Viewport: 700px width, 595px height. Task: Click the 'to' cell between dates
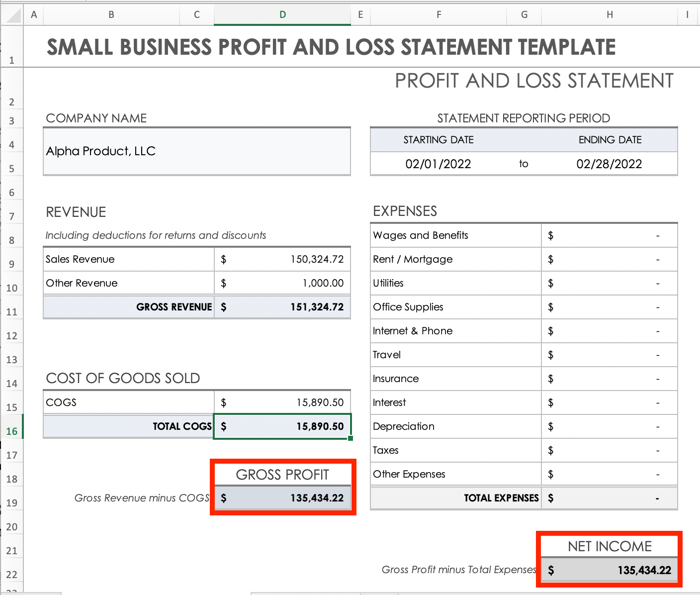[x=524, y=164]
